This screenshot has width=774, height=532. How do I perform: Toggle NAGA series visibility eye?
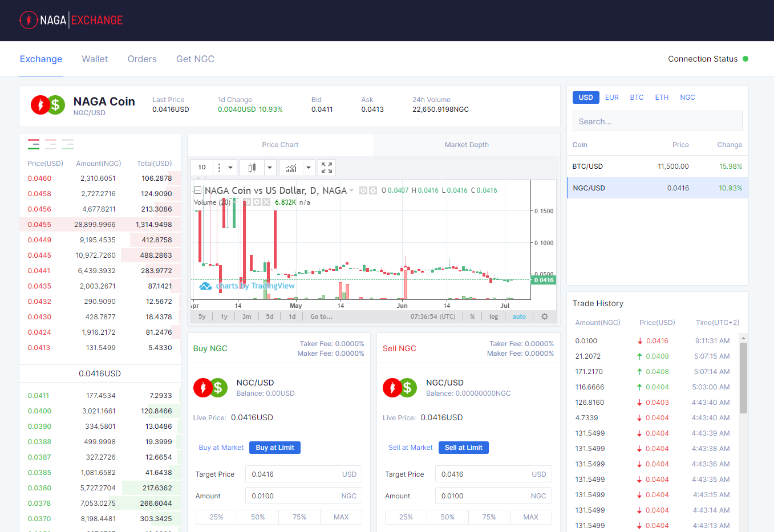click(363, 190)
